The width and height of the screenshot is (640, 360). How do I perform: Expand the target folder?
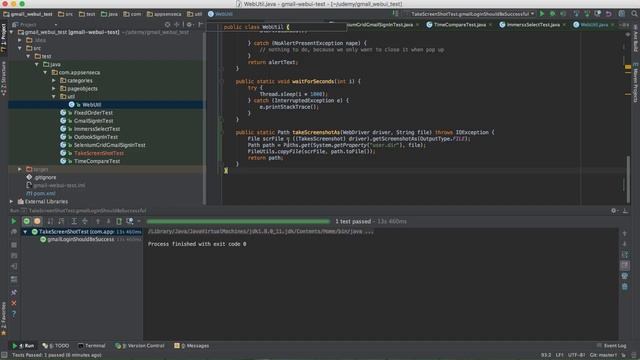(x=20, y=169)
